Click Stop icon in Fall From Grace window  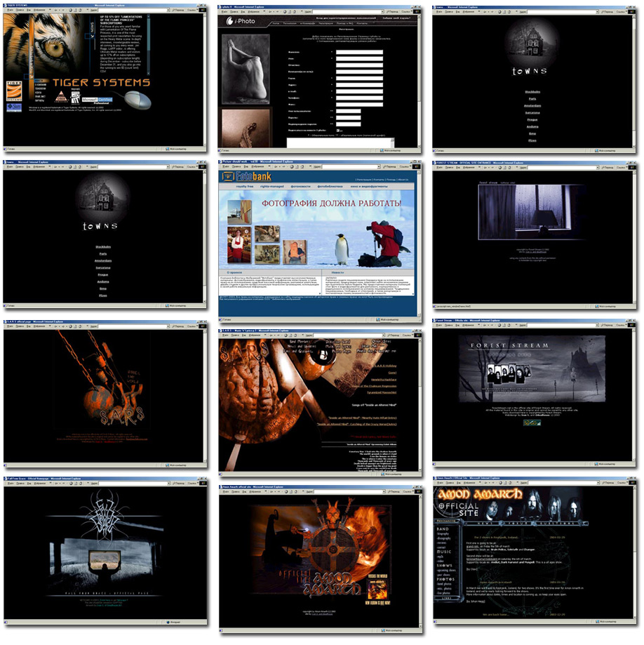(x=71, y=484)
